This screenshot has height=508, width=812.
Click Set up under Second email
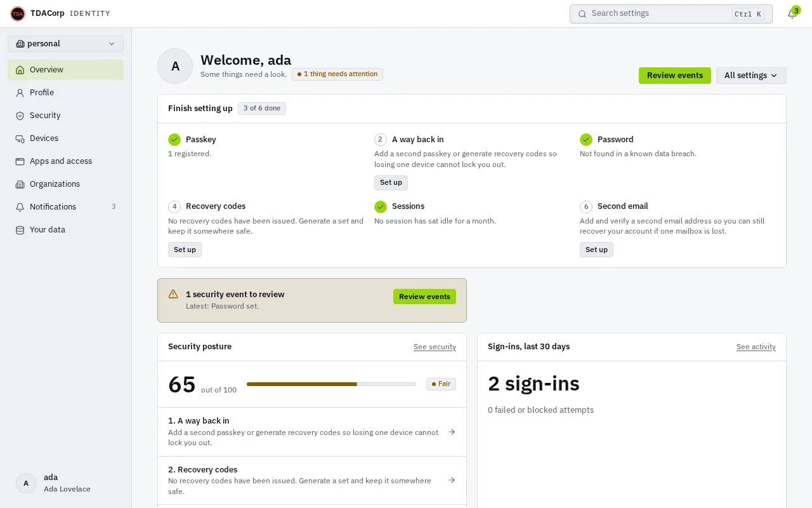click(596, 250)
